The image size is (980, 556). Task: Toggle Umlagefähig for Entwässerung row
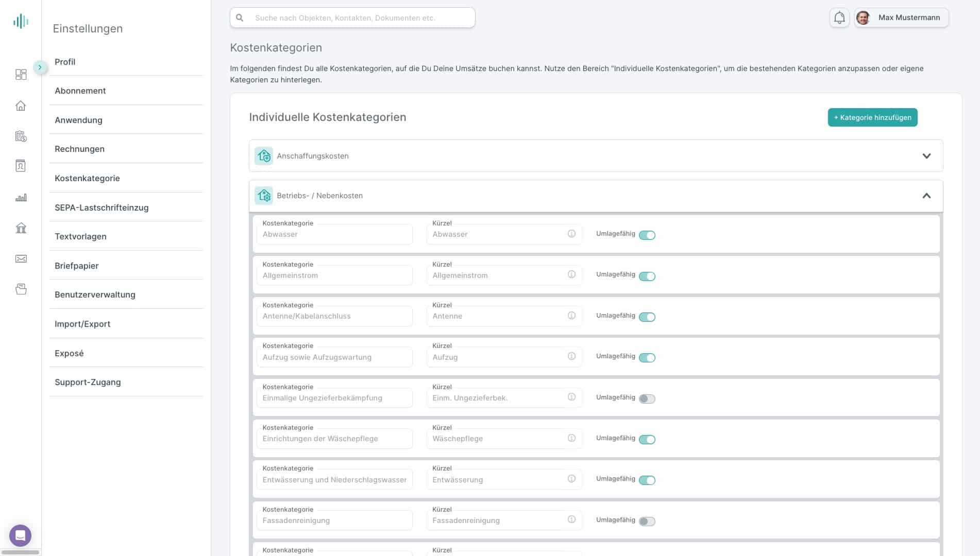pos(647,480)
